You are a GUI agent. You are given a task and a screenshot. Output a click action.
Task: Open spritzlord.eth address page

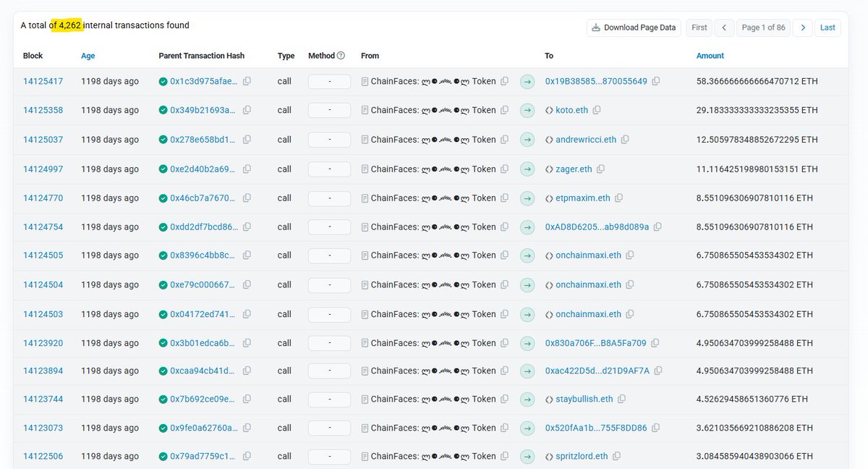click(x=582, y=457)
